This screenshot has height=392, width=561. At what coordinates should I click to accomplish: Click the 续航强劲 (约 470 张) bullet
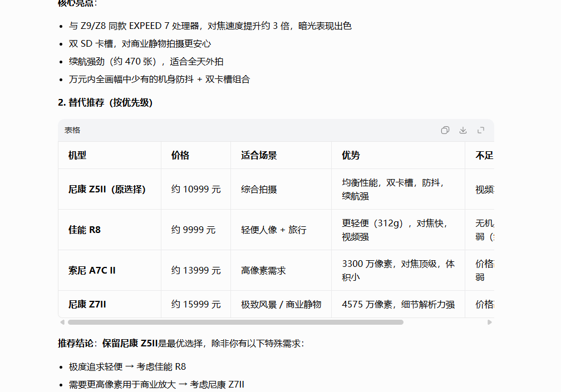[x=146, y=62]
